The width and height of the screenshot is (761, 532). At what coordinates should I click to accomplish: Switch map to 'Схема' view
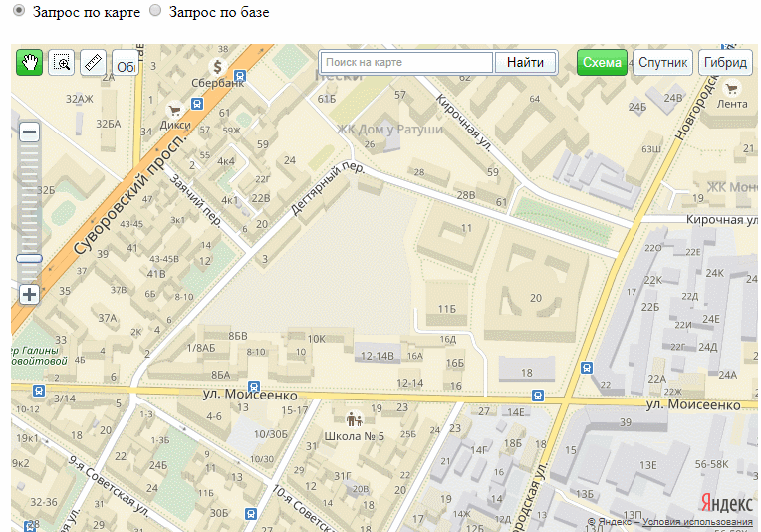(x=602, y=62)
